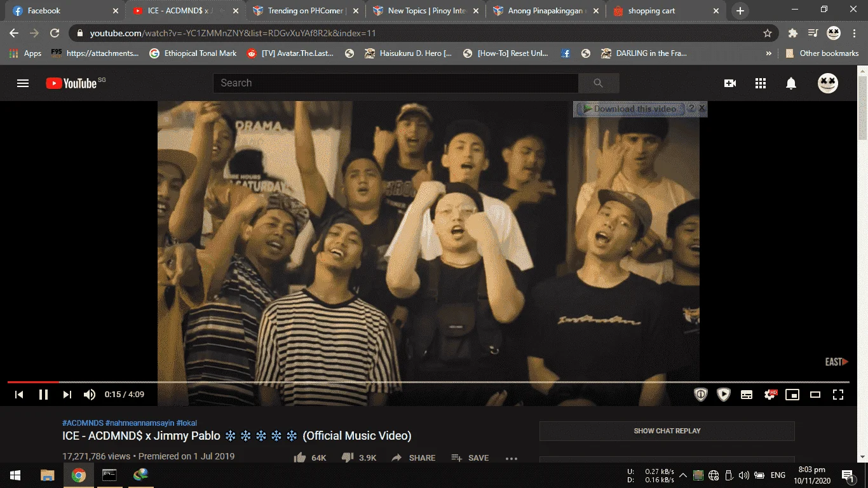
Task: Toggle subtitles in the player
Action: (x=747, y=395)
